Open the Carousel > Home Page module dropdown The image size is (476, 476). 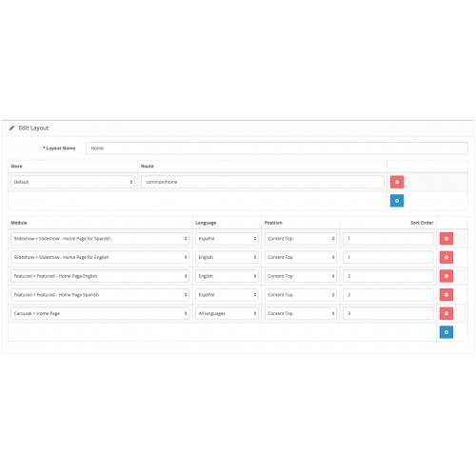[x=100, y=313]
